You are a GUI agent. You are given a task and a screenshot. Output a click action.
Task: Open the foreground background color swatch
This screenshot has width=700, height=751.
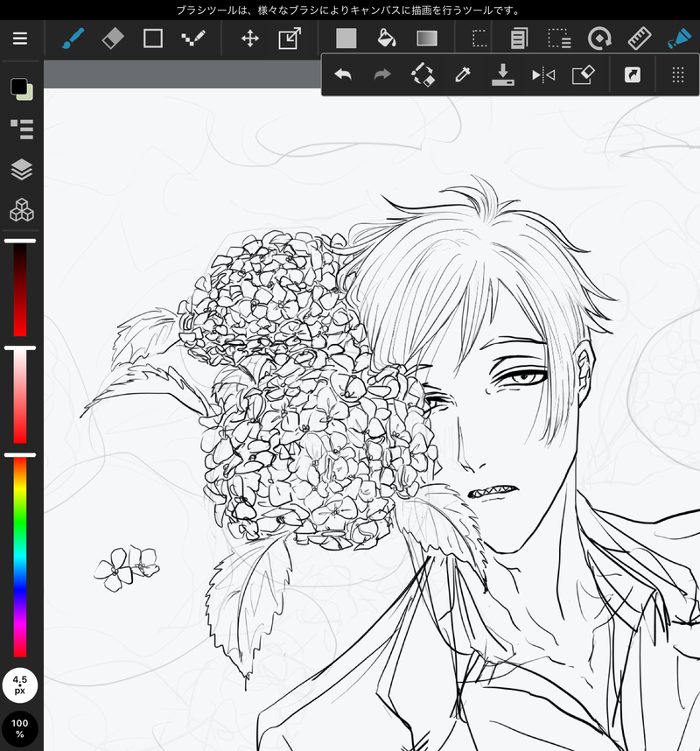[x=22, y=88]
